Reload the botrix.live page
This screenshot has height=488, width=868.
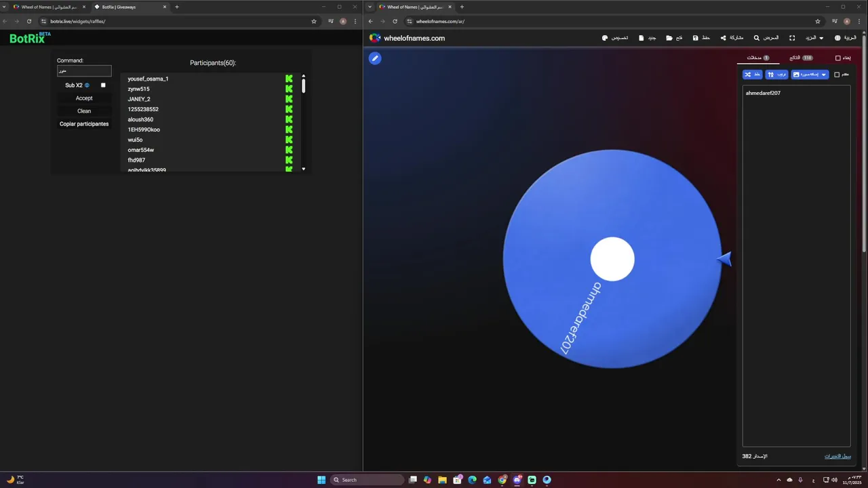(29, 21)
